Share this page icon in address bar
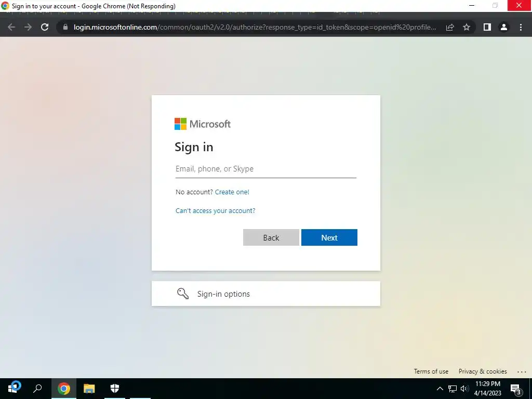 point(450,27)
